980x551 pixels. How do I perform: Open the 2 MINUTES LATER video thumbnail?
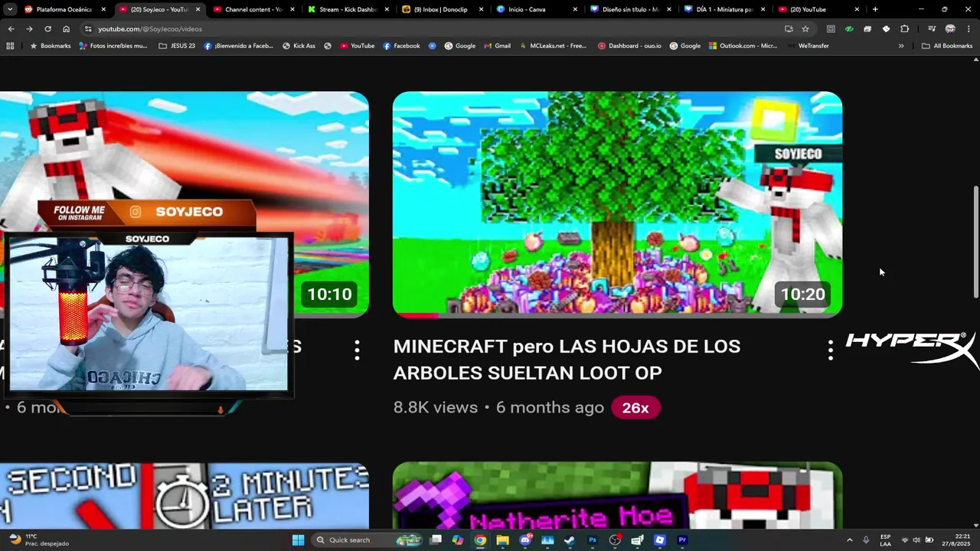point(184,494)
